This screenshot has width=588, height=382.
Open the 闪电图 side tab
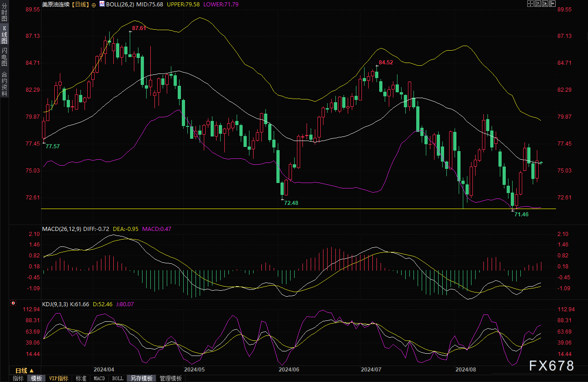(x=4, y=57)
